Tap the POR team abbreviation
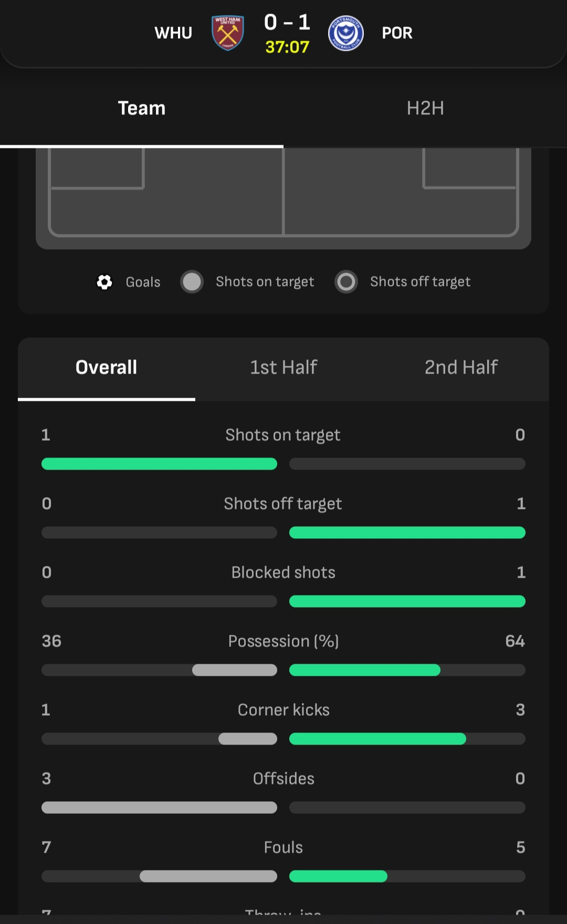The image size is (567, 924). [397, 33]
